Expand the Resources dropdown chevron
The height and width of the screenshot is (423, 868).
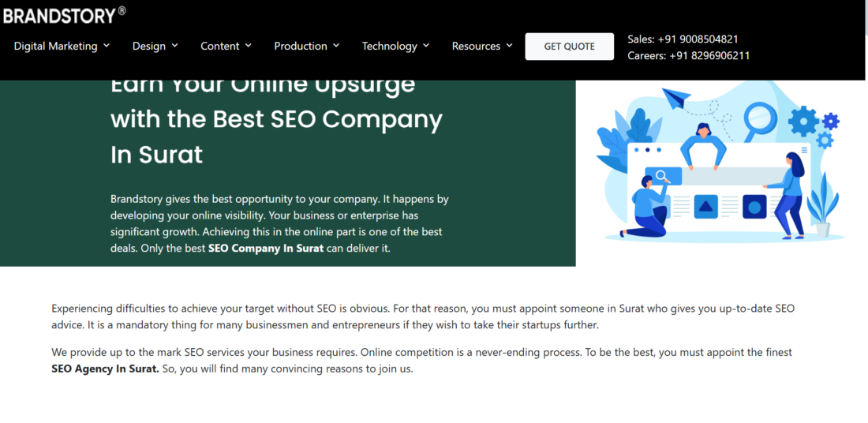tap(509, 46)
